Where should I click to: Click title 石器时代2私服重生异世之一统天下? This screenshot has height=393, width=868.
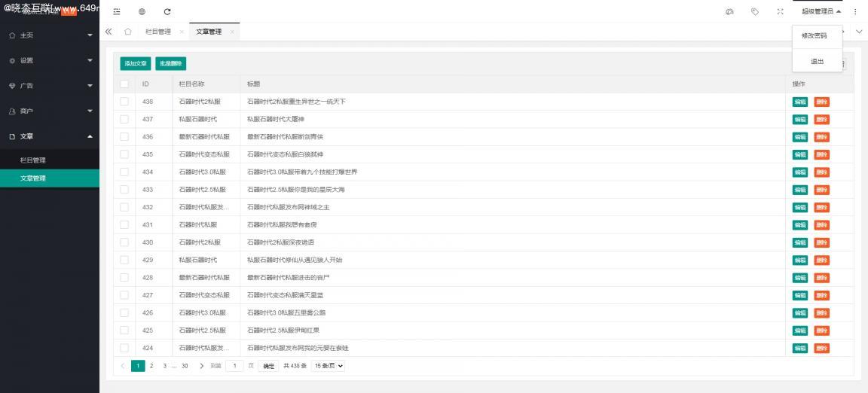[x=296, y=102]
